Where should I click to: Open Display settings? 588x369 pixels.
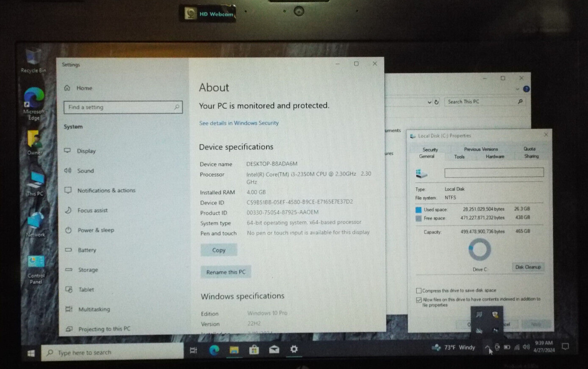[80, 151]
